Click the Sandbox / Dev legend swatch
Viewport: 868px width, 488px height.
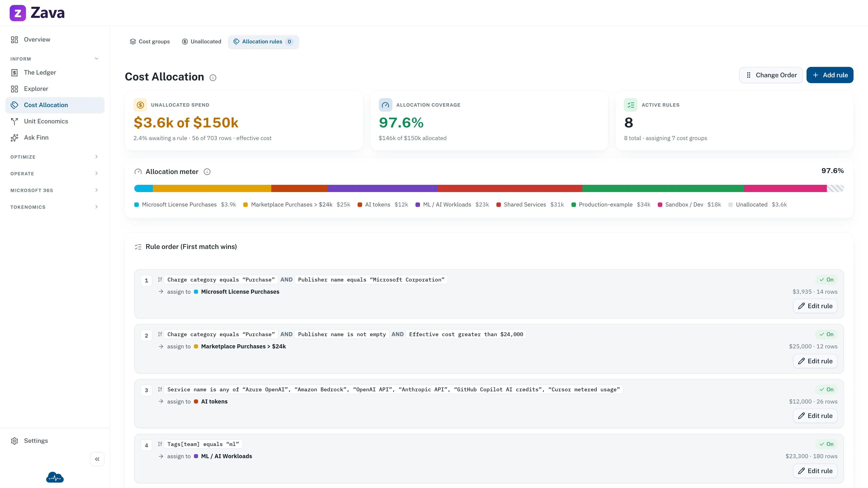coord(660,205)
